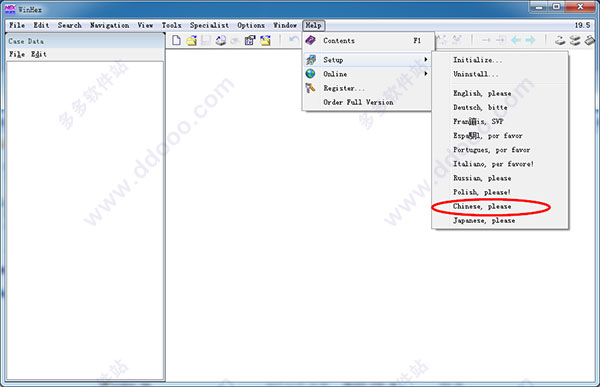
Task: Choose English, please language option
Action: 500,93
